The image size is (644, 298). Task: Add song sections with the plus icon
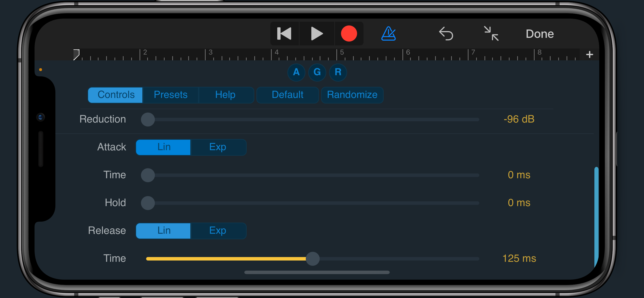pyautogui.click(x=590, y=54)
